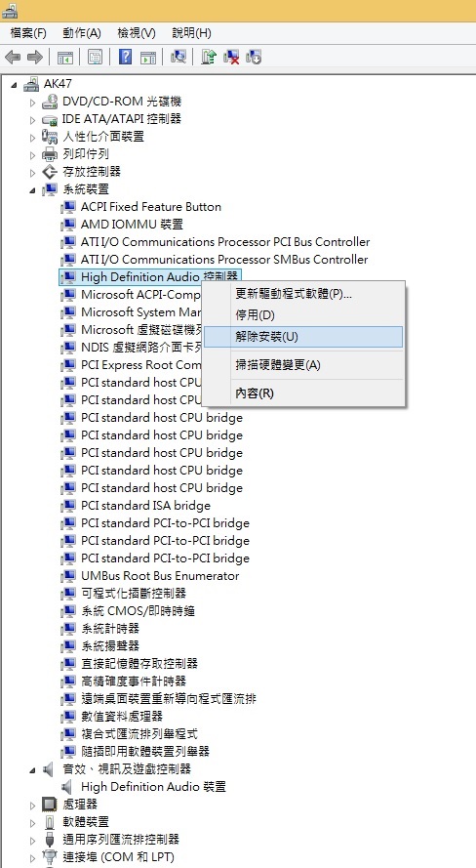Click the Properties sheet toolbar icon
Image resolution: width=476 pixels, height=868 pixels.
click(95, 57)
